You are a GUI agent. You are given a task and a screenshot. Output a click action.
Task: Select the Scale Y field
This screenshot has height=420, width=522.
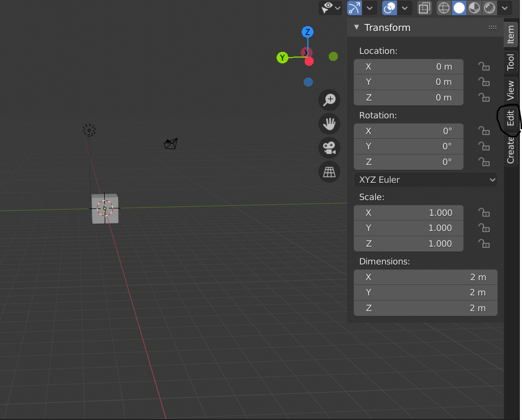[408, 228]
